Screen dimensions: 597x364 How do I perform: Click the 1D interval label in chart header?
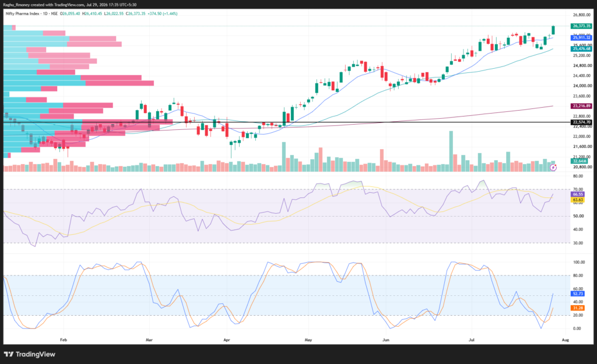click(45, 14)
